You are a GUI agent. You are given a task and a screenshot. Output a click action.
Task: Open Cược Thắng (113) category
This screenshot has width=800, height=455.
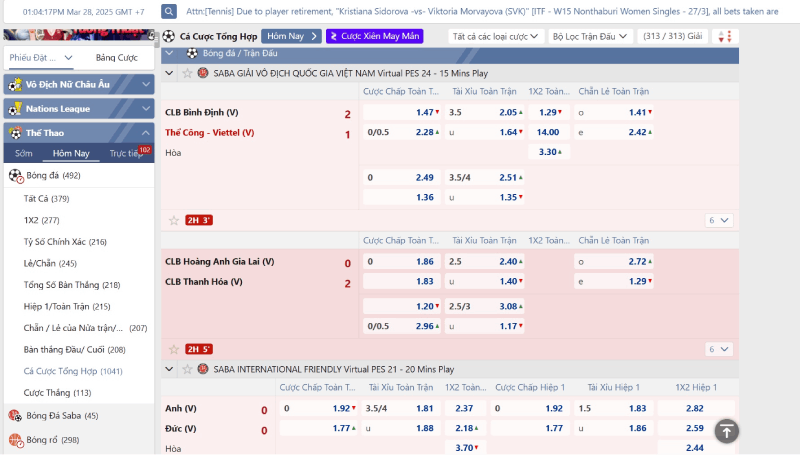click(x=57, y=393)
